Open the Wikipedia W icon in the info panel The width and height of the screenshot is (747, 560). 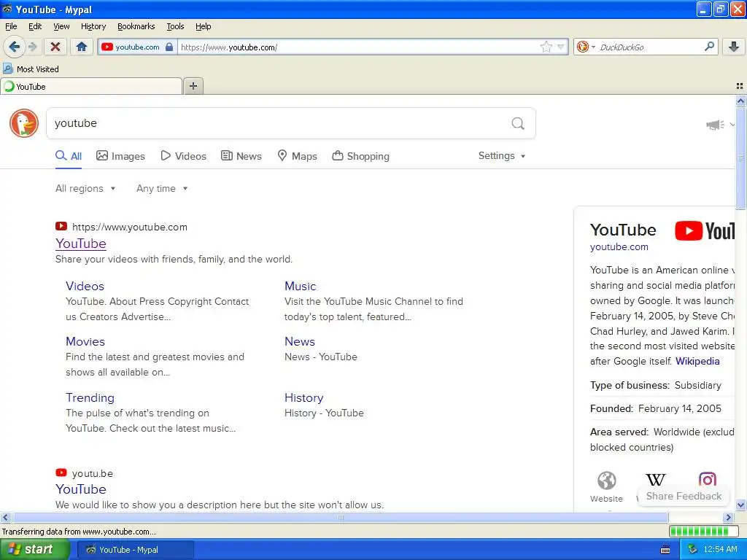(x=656, y=480)
